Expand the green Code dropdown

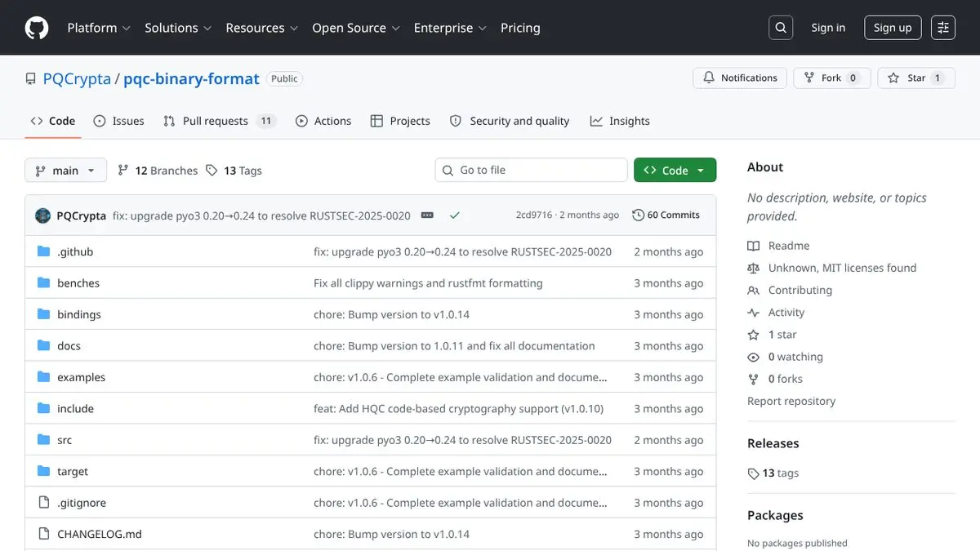(x=675, y=171)
